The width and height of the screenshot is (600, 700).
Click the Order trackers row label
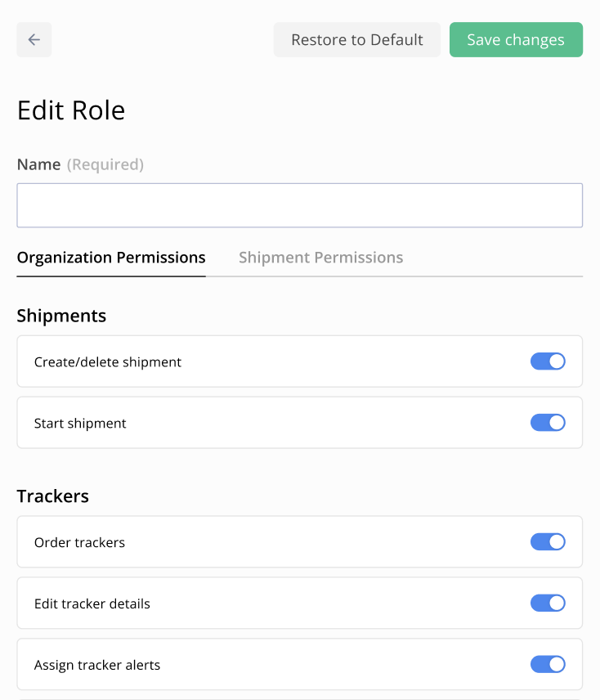click(x=79, y=542)
